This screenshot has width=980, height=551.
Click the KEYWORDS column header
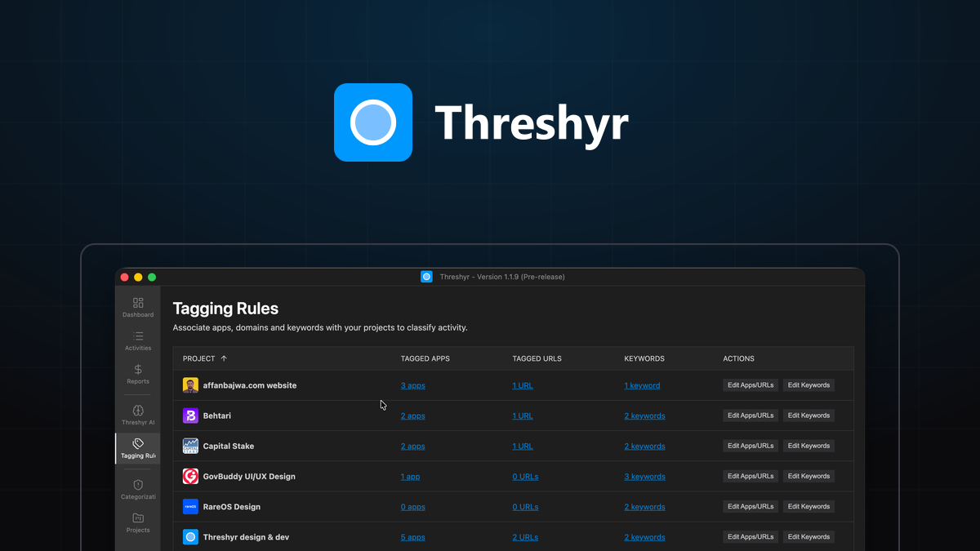pyautogui.click(x=644, y=358)
